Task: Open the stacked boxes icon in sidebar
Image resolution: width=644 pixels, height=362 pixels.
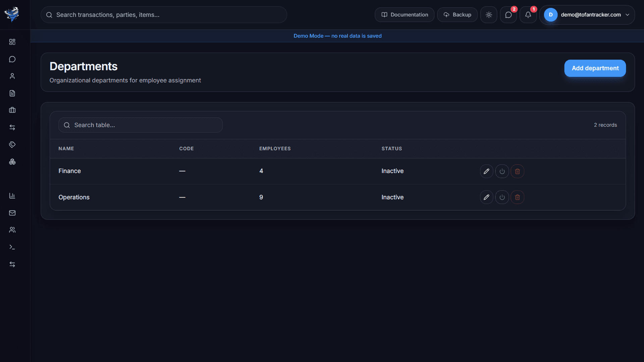Action: pos(12,162)
